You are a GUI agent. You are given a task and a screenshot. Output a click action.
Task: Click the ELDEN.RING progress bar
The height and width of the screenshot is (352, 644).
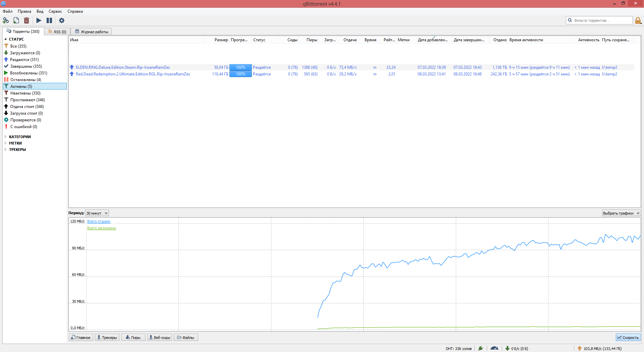point(240,67)
